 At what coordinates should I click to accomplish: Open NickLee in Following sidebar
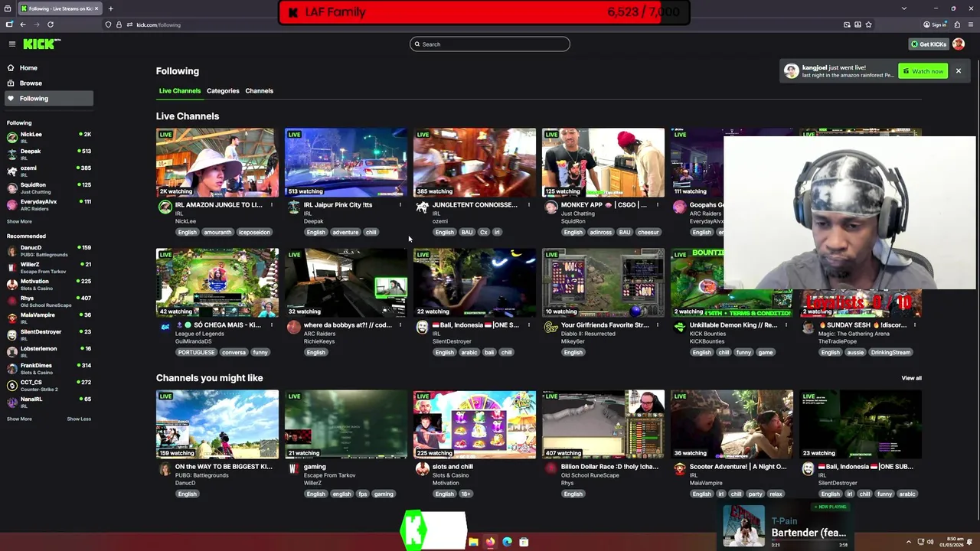[48, 138]
